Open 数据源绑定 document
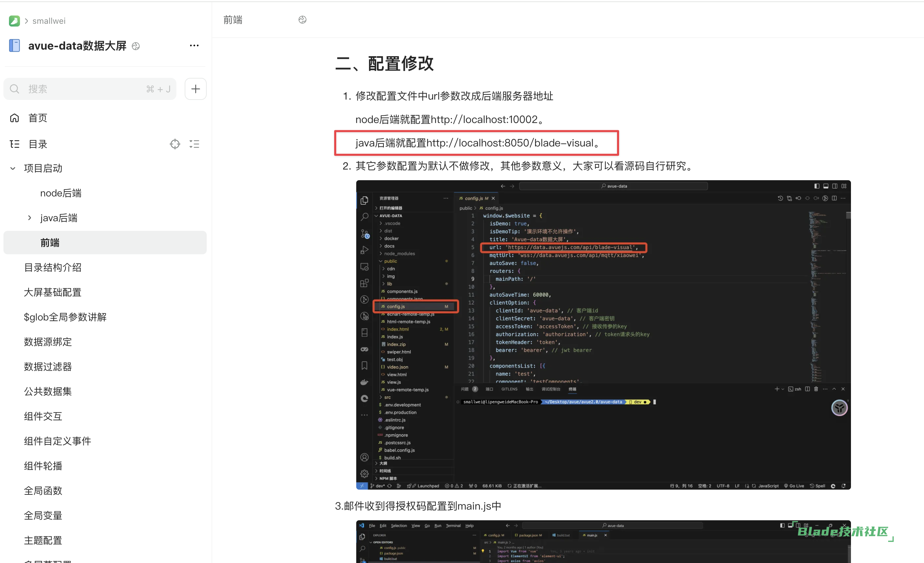The width and height of the screenshot is (924, 563). 48,342
